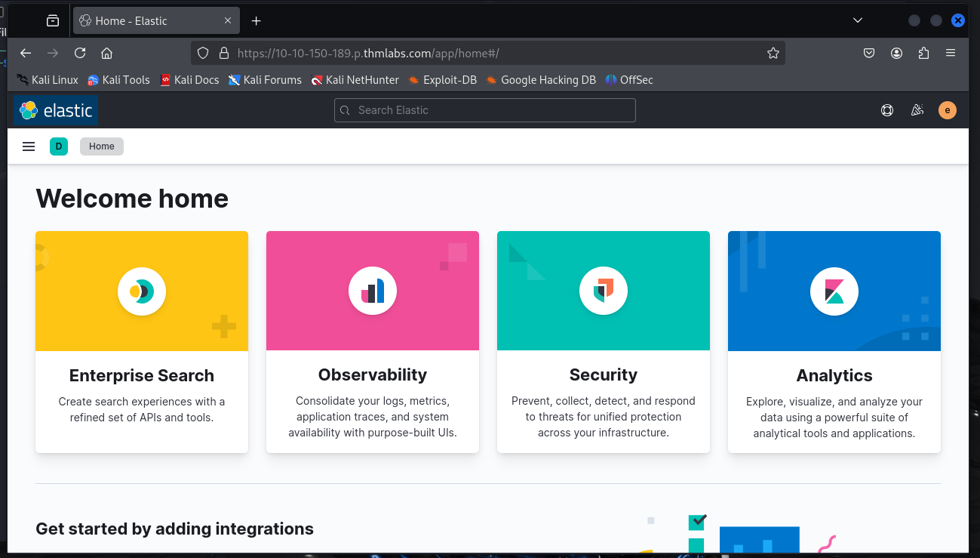This screenshot has width=980, height=558.
Task: Expand the list all tabs dropdown
Action: (x=857, y=20)
